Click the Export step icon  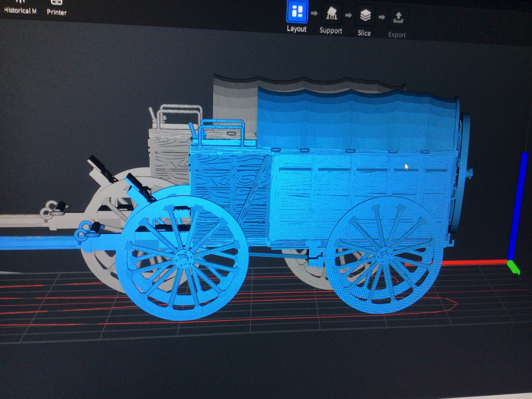[398, 18]
